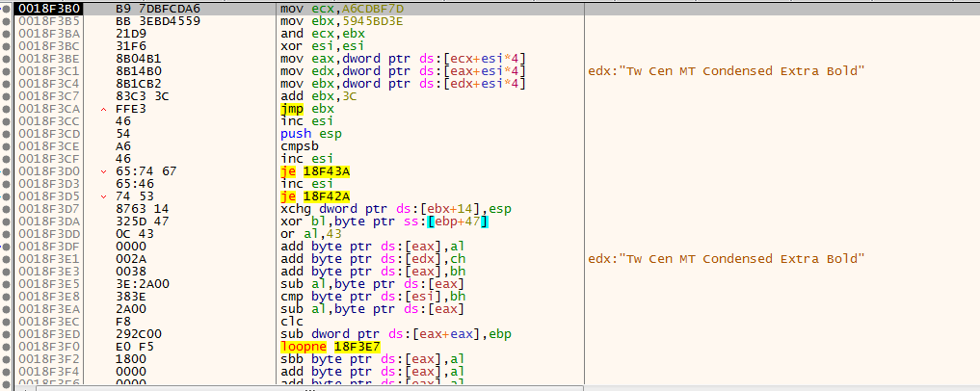980x391 pixels.
Task: Toggle breakpoint dot beside address 0018F3C7
Action: pyautogui.click(x=6, y=95)
